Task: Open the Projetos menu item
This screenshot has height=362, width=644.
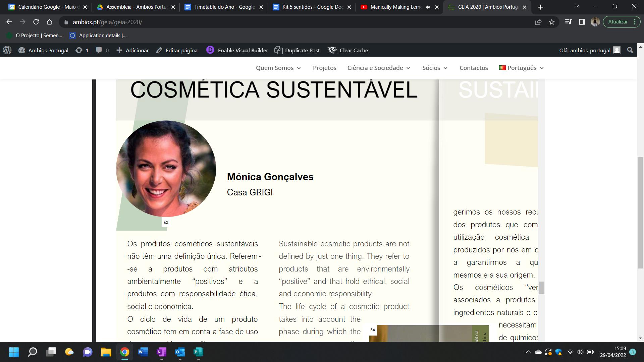Action: [x=324, y=68]
